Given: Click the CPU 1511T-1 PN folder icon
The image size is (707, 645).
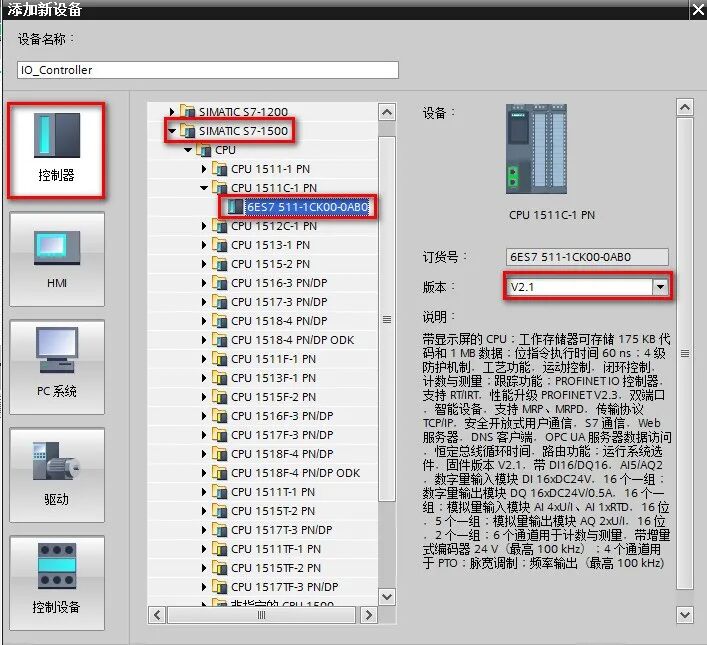Looking at the screenshot, I should click(220, 492).
